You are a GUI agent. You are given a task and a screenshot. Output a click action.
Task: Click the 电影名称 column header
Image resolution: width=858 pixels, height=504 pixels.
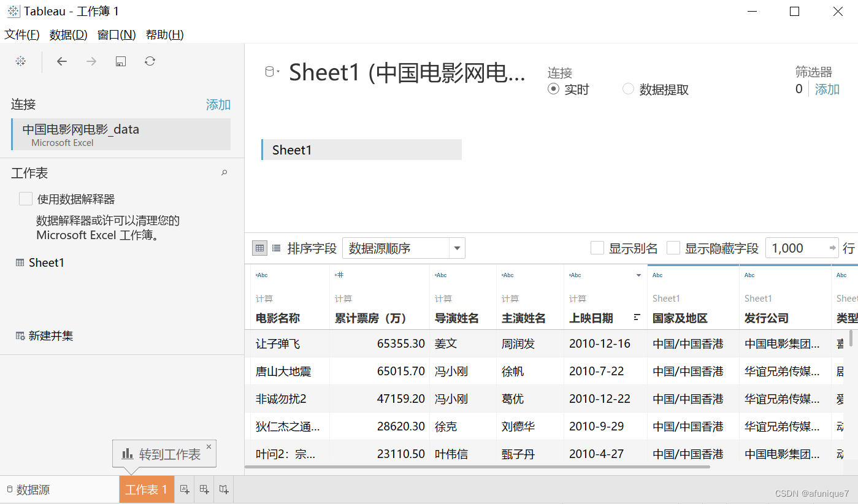point(278,318)
